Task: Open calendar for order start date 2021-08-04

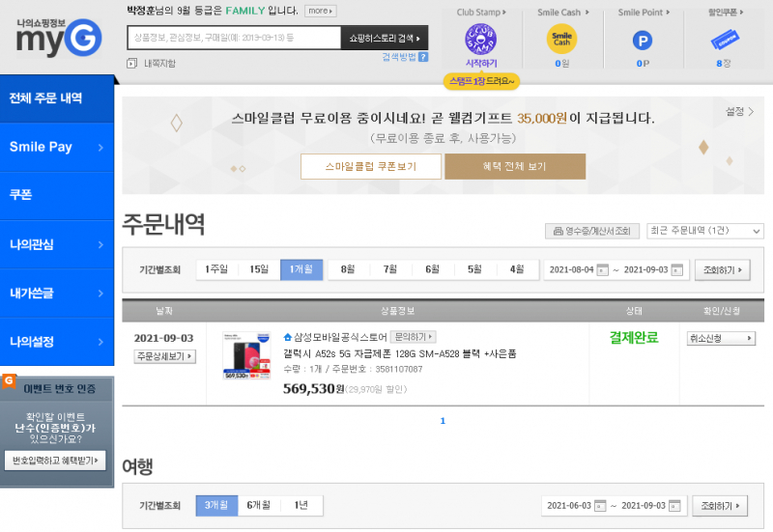Action: pos(602,270)
